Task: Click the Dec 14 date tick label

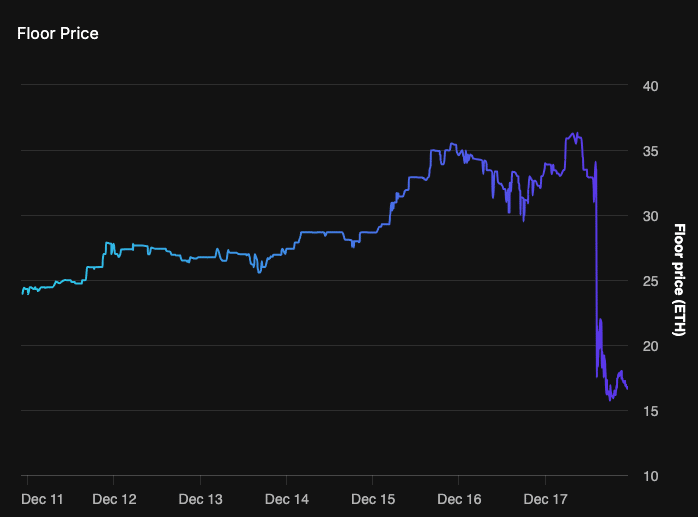Action: tap(286, 499)
